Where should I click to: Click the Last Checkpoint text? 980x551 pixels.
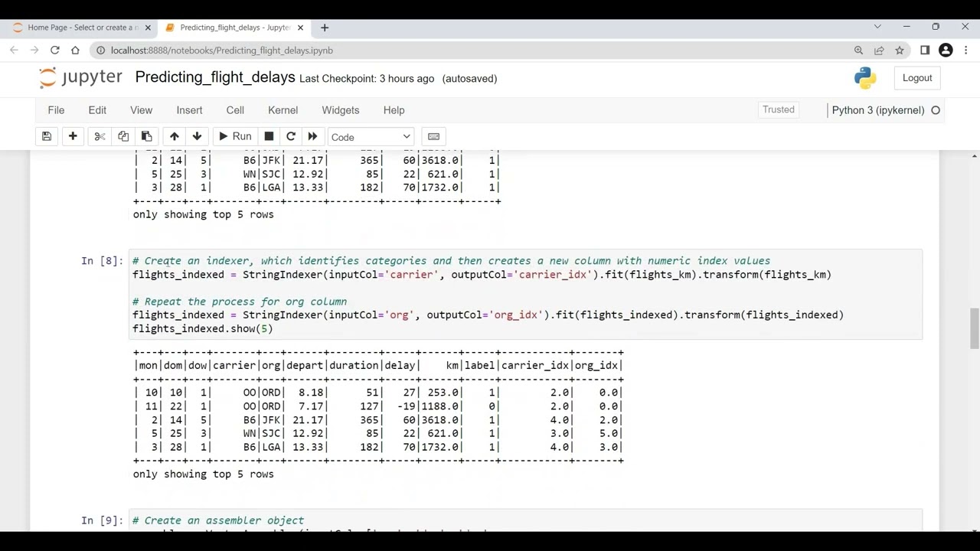point(367,79)
